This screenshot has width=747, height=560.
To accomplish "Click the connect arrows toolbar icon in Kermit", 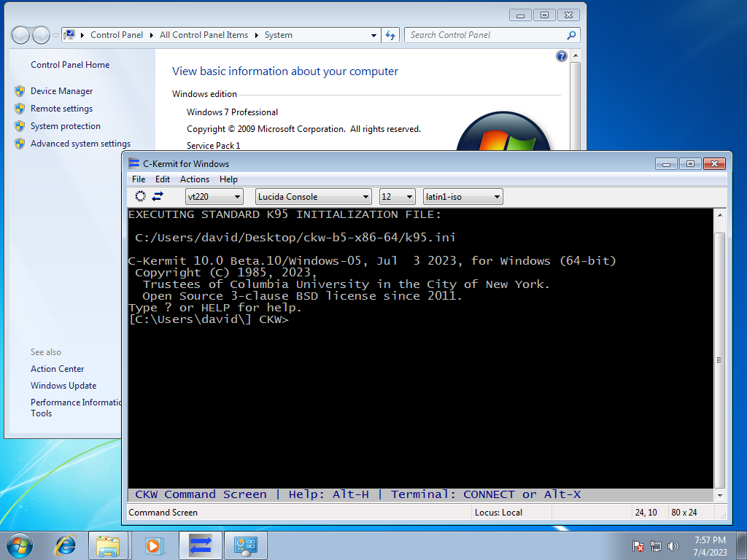I will click(x=158, y=196).
